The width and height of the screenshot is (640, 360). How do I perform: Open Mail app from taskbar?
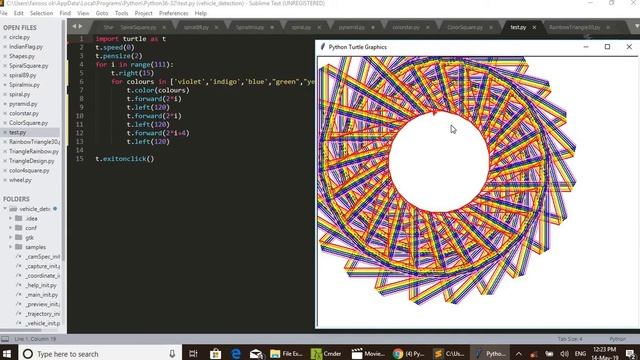tap(256, 353)
